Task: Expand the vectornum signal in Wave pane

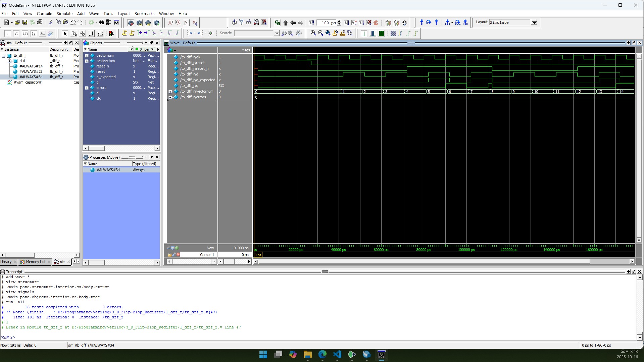Action: [x=170, y=92]
